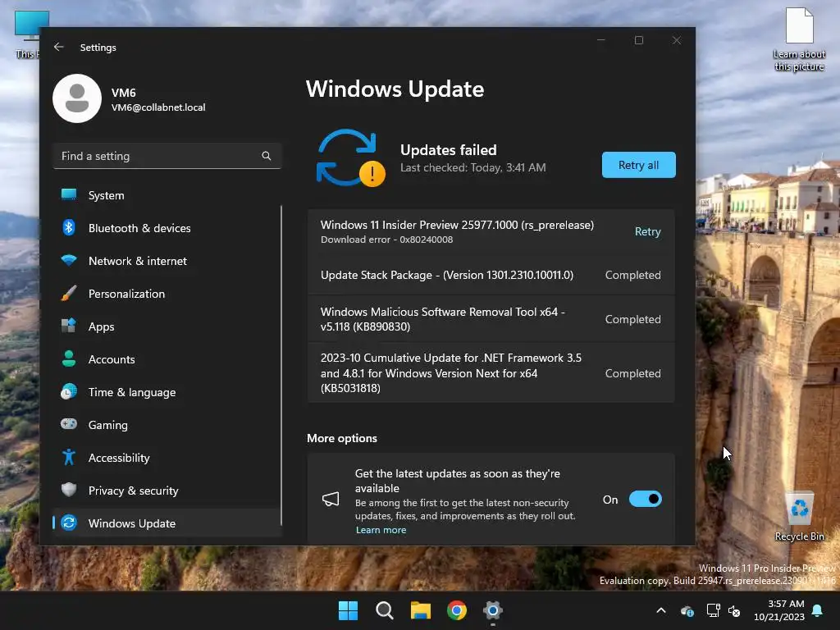Click Download error - 0x80240008 text
This screenshot has height=630, width=840.
coord(387,240)
